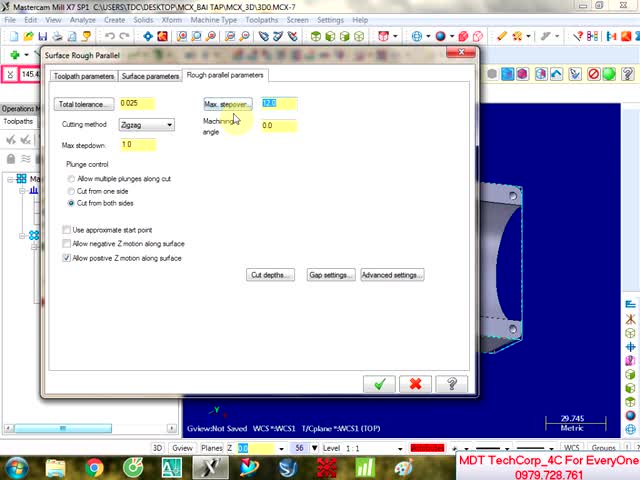Click the Total tolerance value field
This screenshot has height=480, width=640.
point(137,103)
